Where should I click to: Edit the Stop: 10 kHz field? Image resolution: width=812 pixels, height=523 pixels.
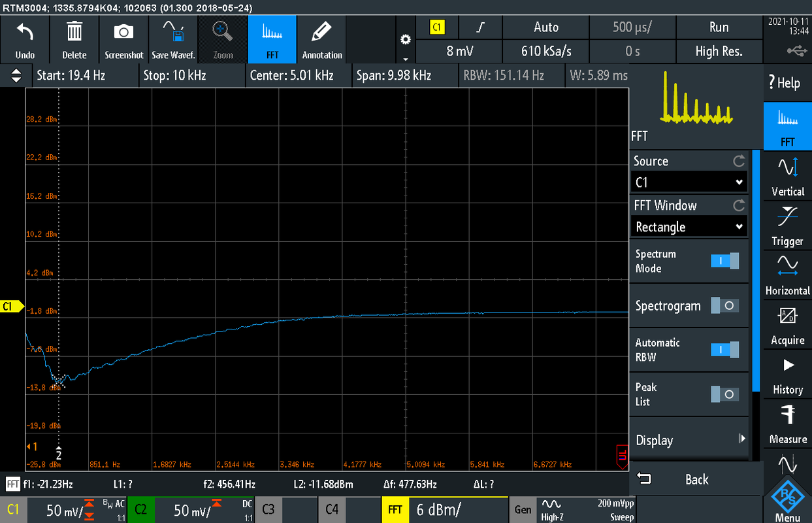(191, 76)
